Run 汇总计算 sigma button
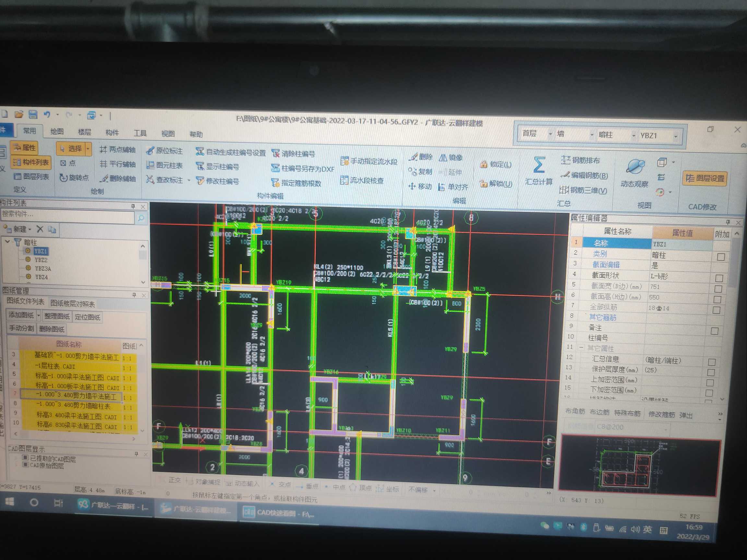The height and width of the screenshot is (560, 747). pyautogui.click(x=539, y=170)
